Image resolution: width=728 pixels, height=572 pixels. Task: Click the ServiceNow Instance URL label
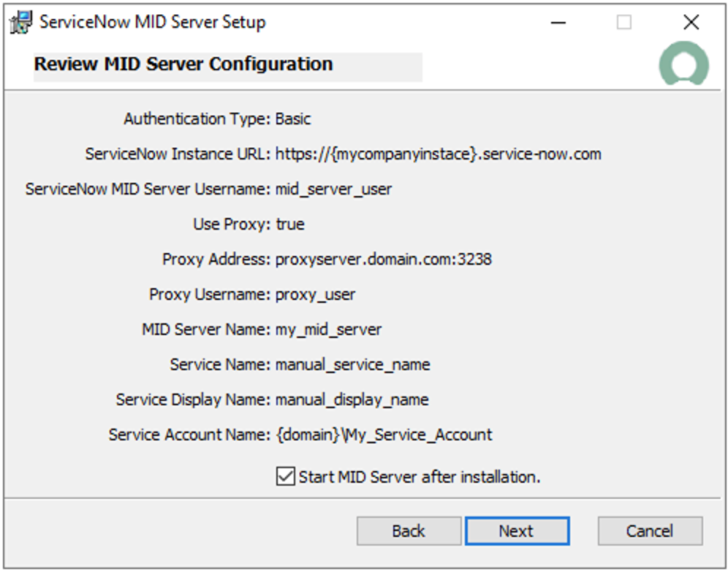tap(178, 154)
